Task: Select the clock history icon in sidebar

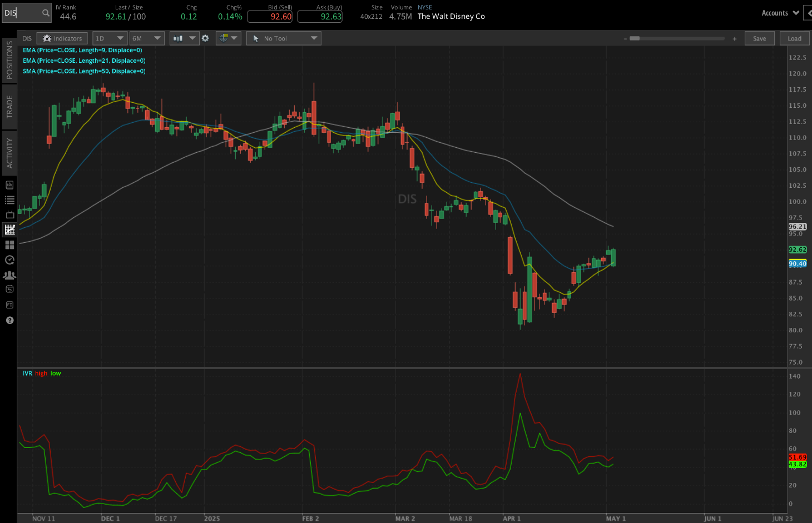Action: point(9,260)
